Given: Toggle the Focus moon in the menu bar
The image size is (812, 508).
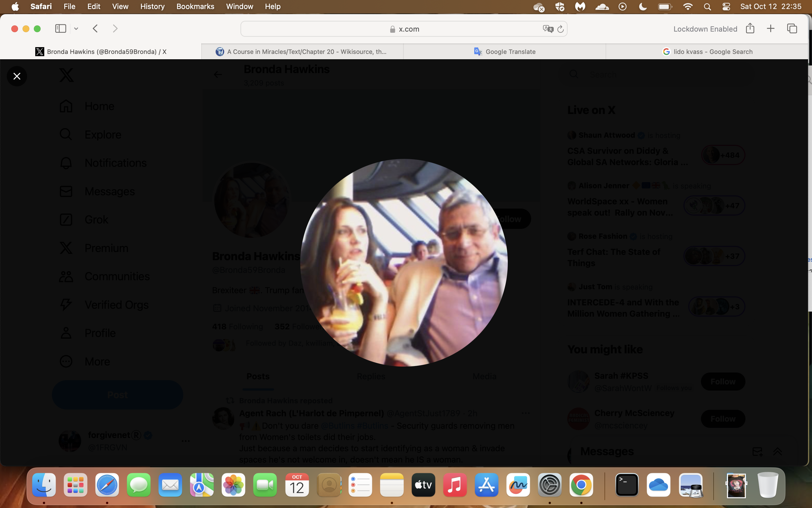Looking at the screenshot, I should pos(643,7).
